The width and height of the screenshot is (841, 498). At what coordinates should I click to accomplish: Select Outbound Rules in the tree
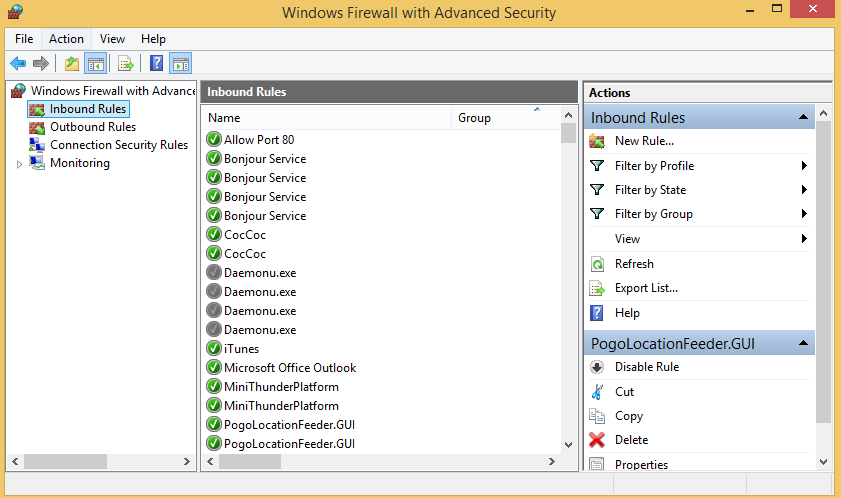click(93, 127)
